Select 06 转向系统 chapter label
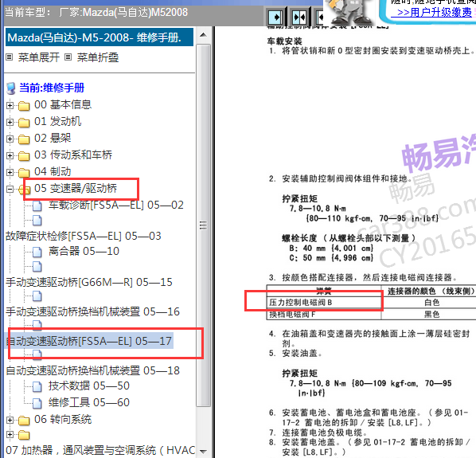 click(x=63, y=420)
